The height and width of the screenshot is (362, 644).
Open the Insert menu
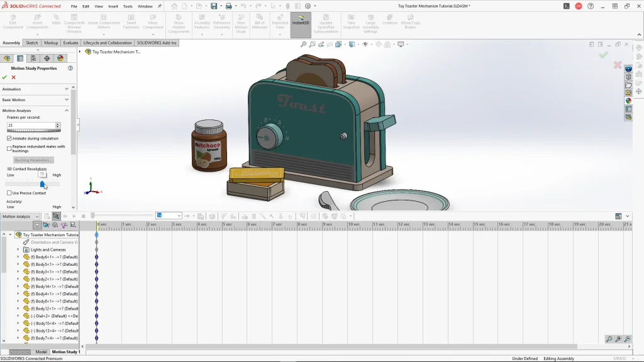pyautogui.click(x=113, y=6)
